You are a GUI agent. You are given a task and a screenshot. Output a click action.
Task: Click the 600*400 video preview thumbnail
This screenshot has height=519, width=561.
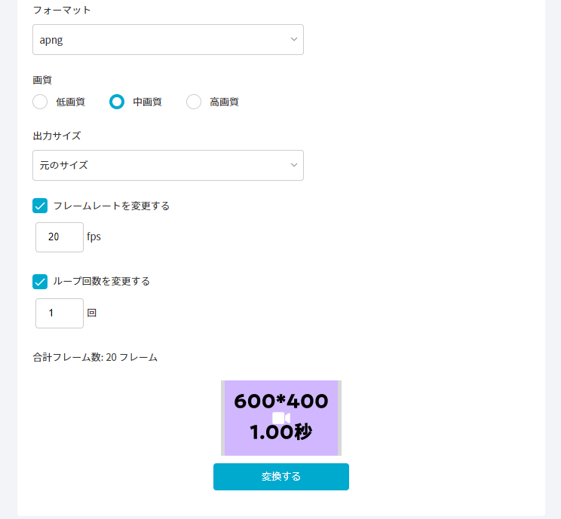pyautogui.click(x=281, y=418)
